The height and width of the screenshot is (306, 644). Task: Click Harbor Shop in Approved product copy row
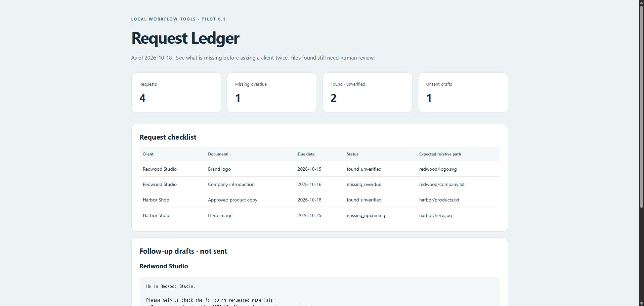pos(156,200)
